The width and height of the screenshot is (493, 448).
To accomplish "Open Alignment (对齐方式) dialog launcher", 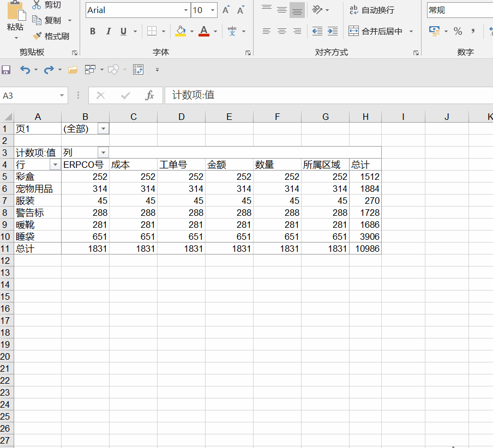I will (416, 53).
